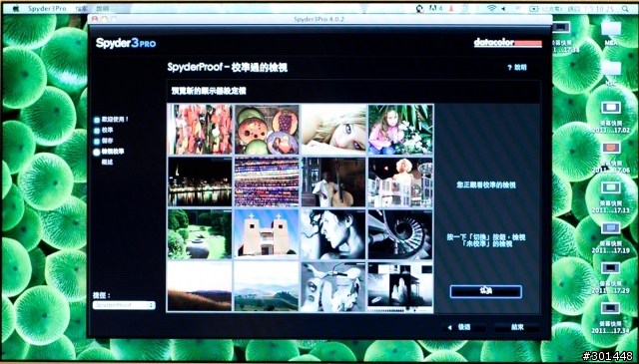This screenshot has width=639, height=364.
Task: Select the 歡迎使用 step in sidebar
Action: coord(111,120)
